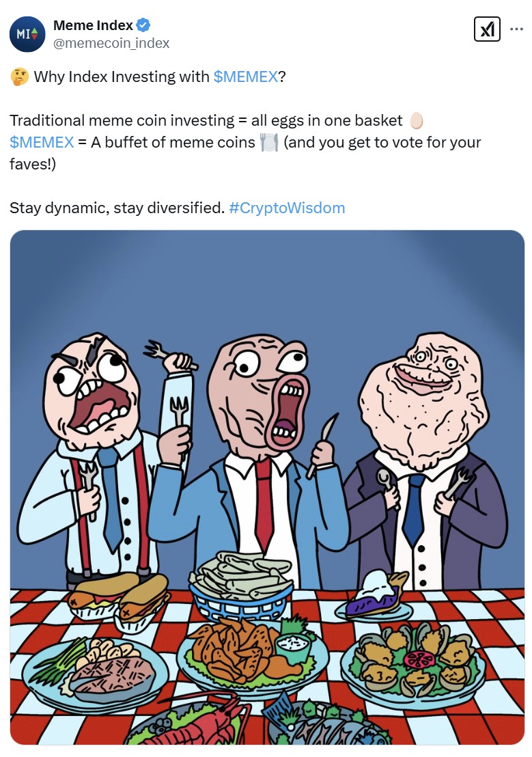Screen dimensions: 532x757
Task: Click the blue verified badge
Action: (143, 25)
